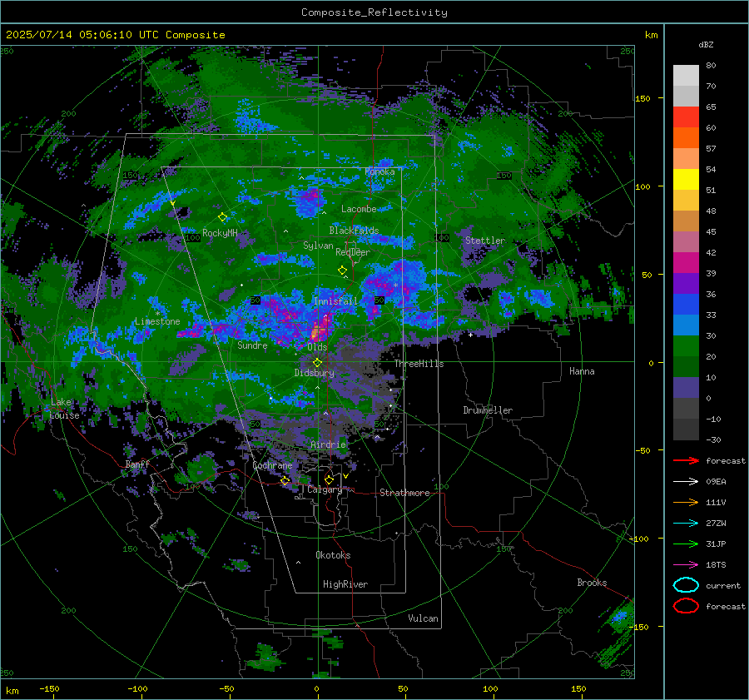The image size is (749, 700).
Task: Click the Innisfail city label
Action: click(335, 301)
